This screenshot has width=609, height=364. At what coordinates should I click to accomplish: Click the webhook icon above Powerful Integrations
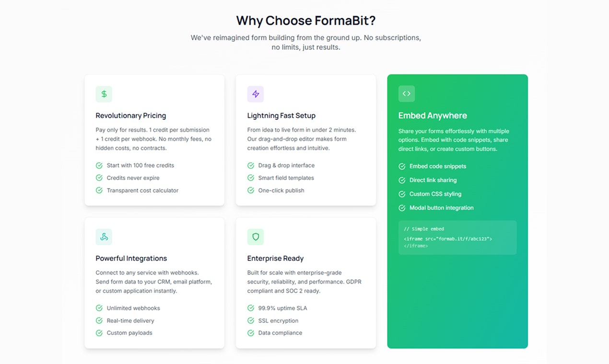point(104,237)
